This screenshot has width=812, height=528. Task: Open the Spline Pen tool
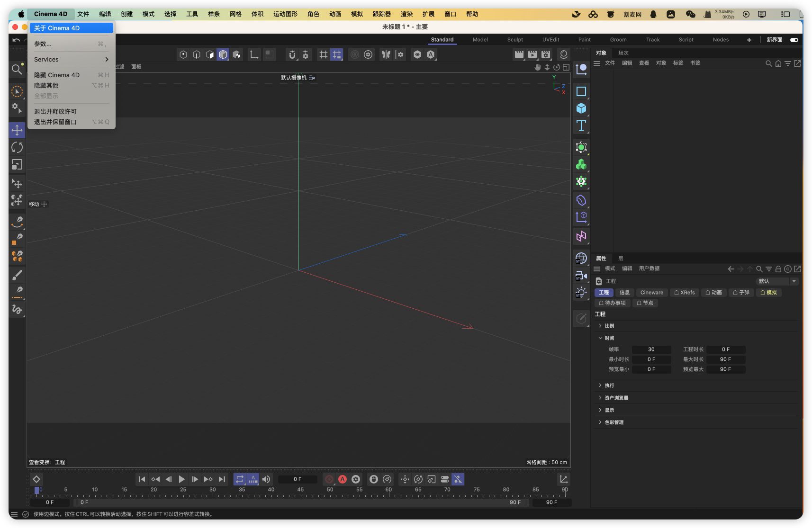tap(17, 221)
